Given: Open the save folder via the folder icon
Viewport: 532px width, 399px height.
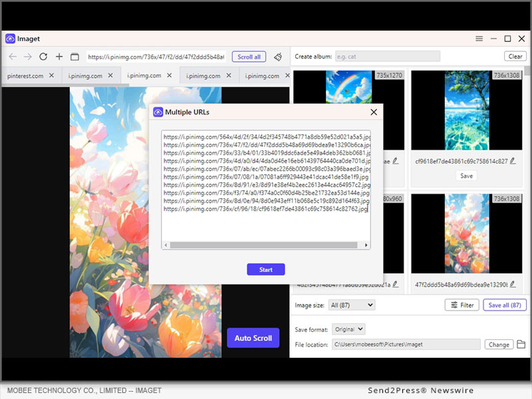Looking at the screenshot, I should tap(521, 344).
